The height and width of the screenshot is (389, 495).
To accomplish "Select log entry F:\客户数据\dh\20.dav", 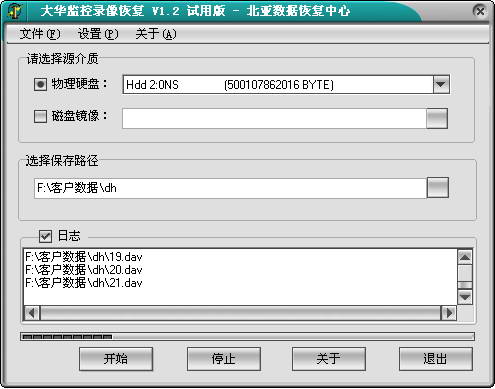I will 84,270.
